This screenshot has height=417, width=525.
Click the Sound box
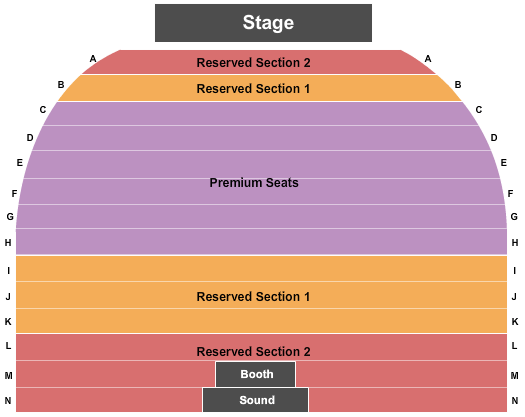255,400
